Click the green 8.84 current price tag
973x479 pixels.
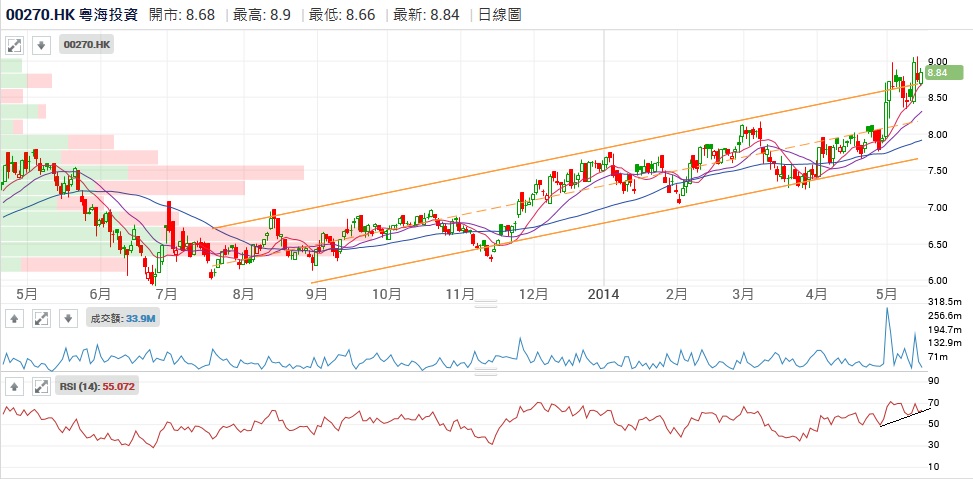(x=937, y=72)
